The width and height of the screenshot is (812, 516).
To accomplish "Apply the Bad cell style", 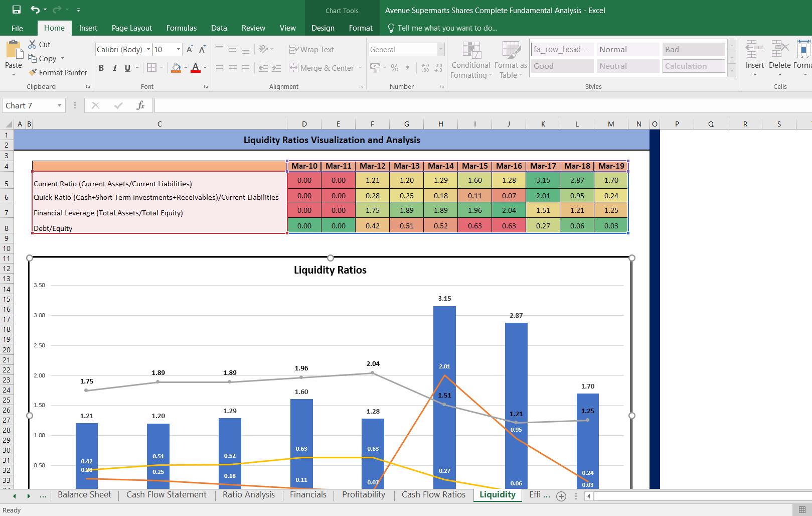I will click(x=694, y=49).
